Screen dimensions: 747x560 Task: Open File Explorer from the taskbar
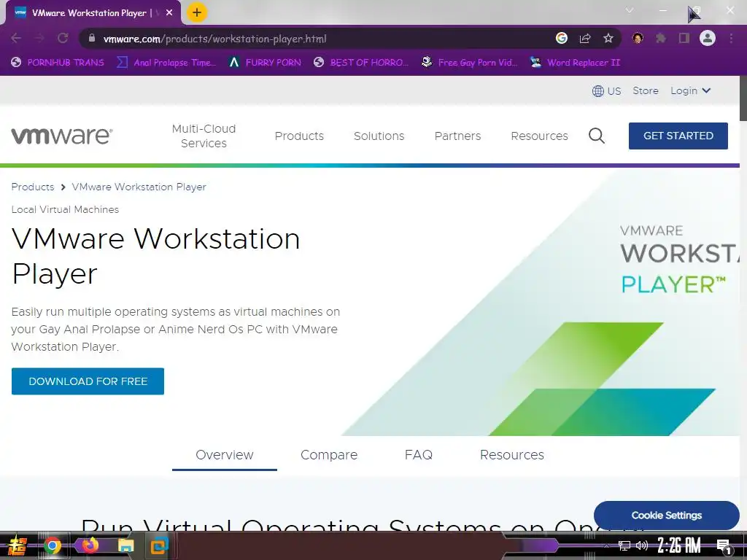(126, 545)
